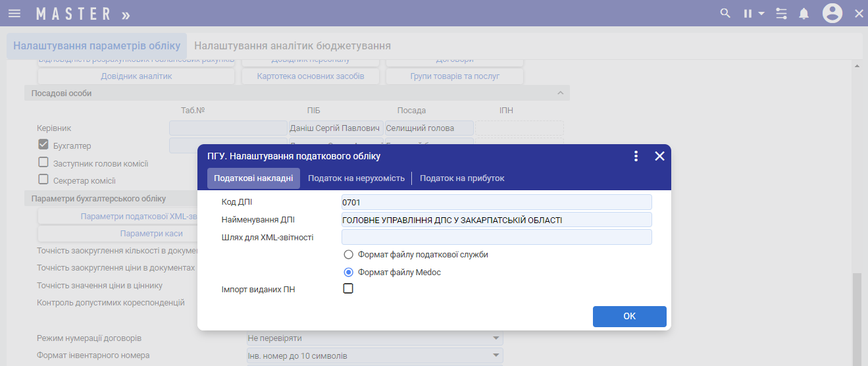Open the hamburger main menu
The width and height of the screenshot is (868, 366).
(14, 13)
